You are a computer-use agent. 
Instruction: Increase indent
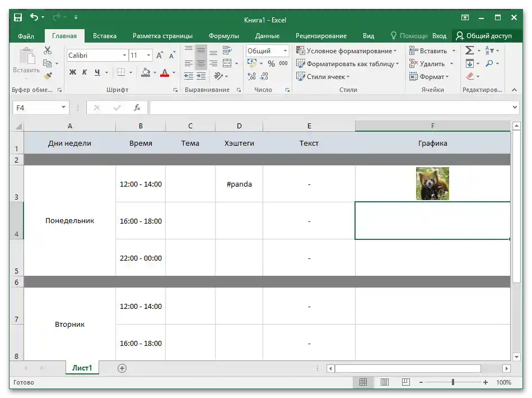tap(201, 76)
